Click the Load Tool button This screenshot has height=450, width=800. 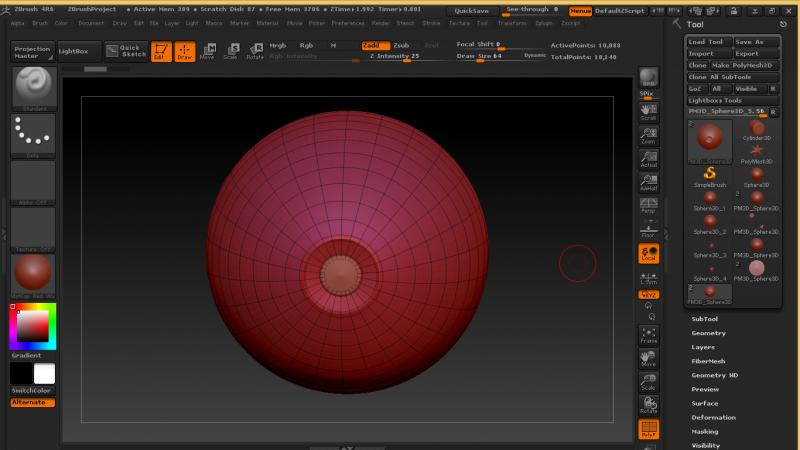point(707,42)
